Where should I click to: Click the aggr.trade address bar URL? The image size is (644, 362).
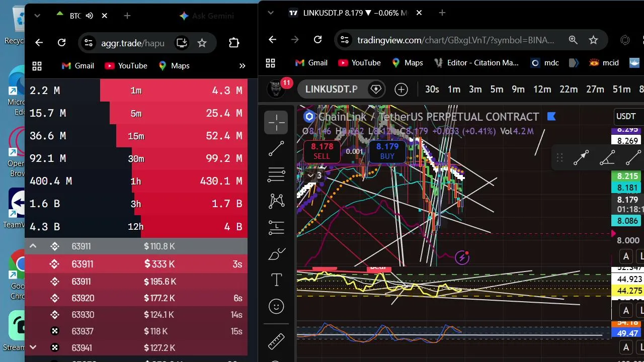[133, 43]
